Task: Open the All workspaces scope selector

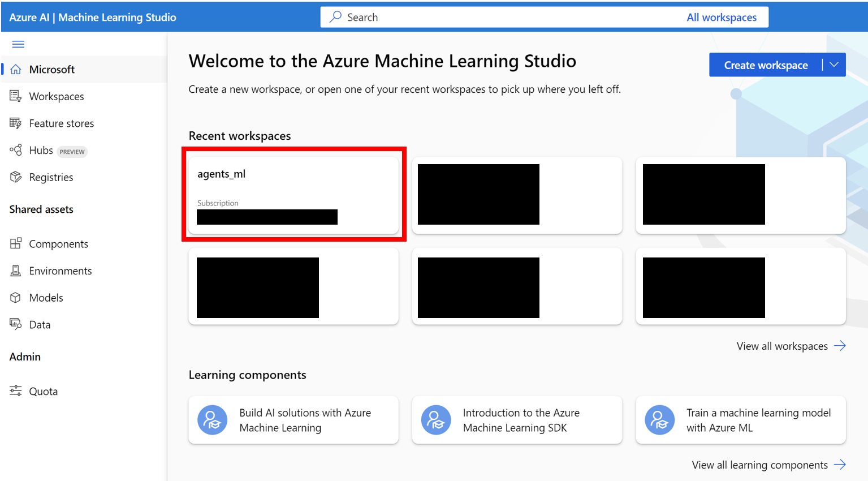Action: pos(722,17)
